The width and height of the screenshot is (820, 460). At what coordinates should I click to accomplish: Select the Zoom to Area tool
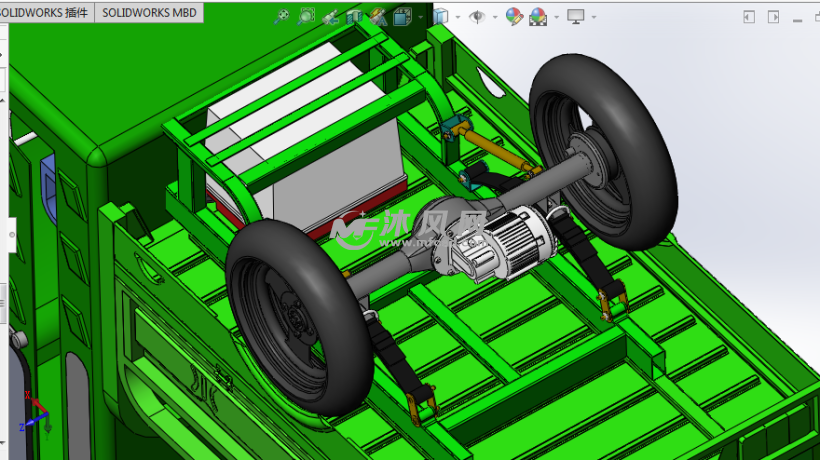306,16
